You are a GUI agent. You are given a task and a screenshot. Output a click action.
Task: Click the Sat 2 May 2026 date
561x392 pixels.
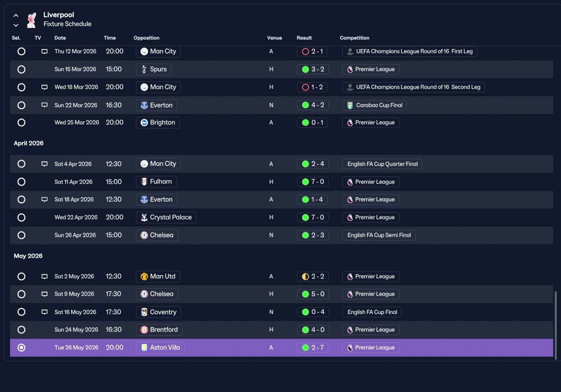[75, 277]
